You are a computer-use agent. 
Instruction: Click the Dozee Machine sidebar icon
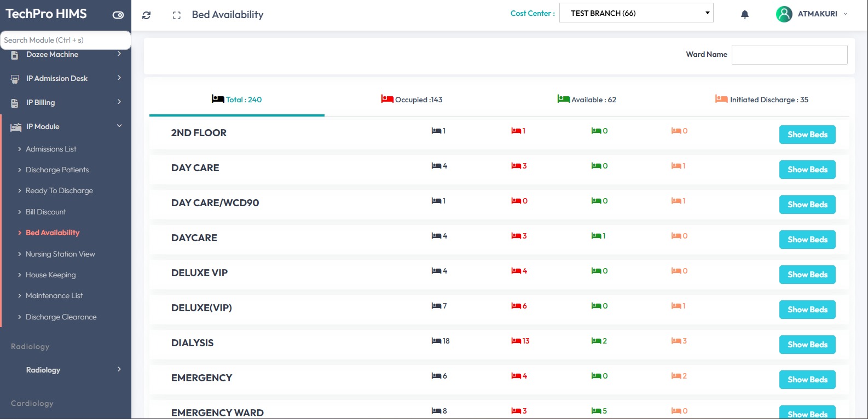click(15, 55)
